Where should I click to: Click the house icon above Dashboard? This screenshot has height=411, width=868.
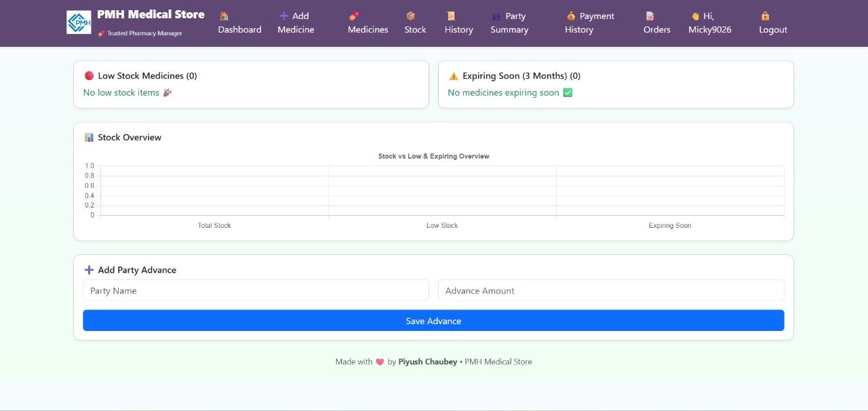[224, 16]
